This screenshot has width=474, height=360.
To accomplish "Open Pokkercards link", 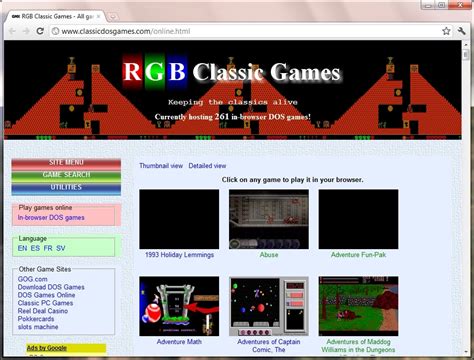I will pyautogui.click(x=36, y=319).
